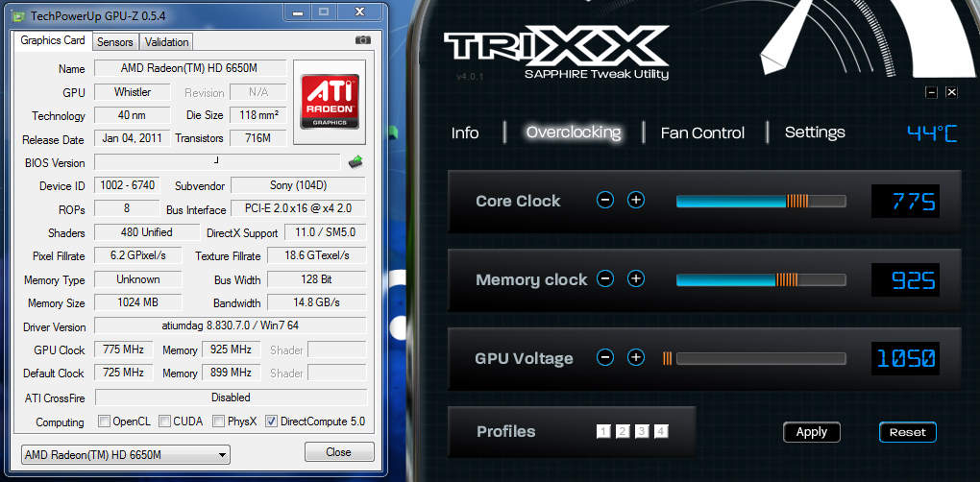
Task: Decrease Core Clock with minus button
Action: point(605,200)
